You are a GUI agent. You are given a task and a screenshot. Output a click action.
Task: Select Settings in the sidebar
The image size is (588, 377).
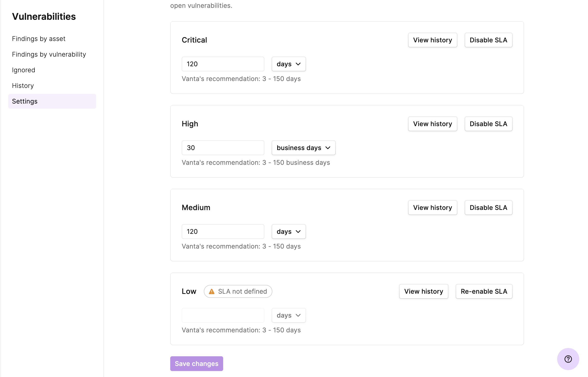pyautogui.click(x=52, y=101)
